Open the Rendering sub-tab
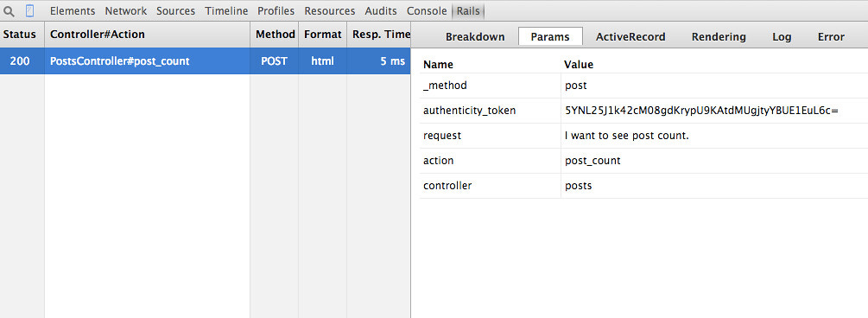 click(719, 37)
